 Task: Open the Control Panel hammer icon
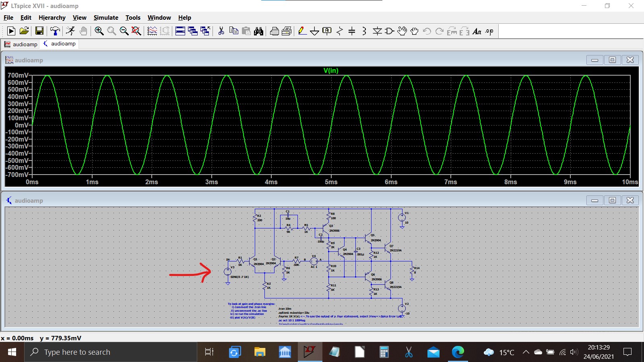point(55,31)
